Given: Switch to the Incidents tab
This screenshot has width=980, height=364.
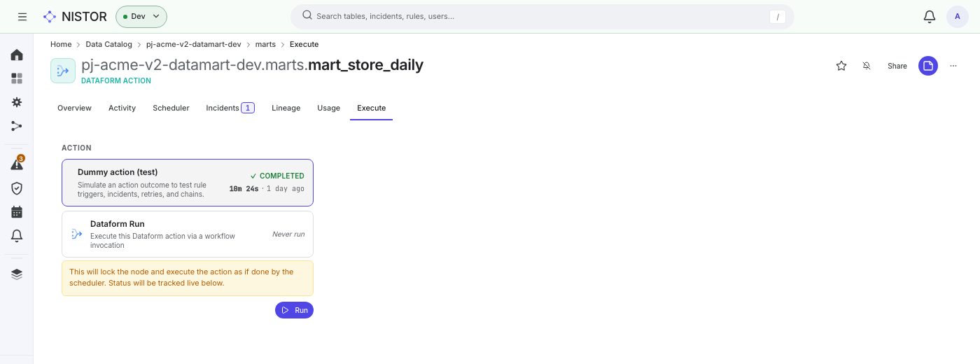Looking at the screenshot, I should (230, 108).
